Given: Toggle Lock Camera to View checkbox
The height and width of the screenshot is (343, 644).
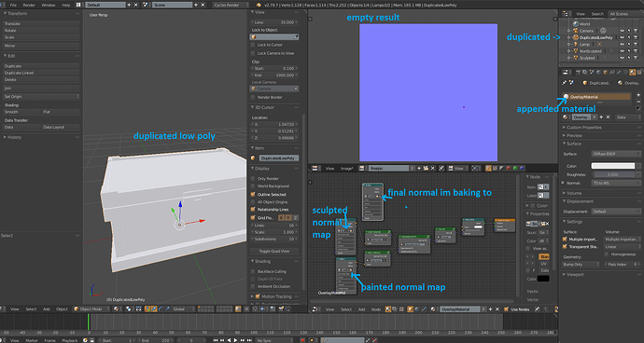Looking at the screenshot, I should click(253, 53).
